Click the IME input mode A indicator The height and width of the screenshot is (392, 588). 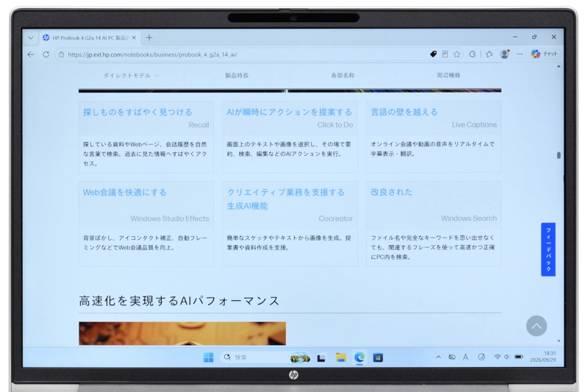465,357
